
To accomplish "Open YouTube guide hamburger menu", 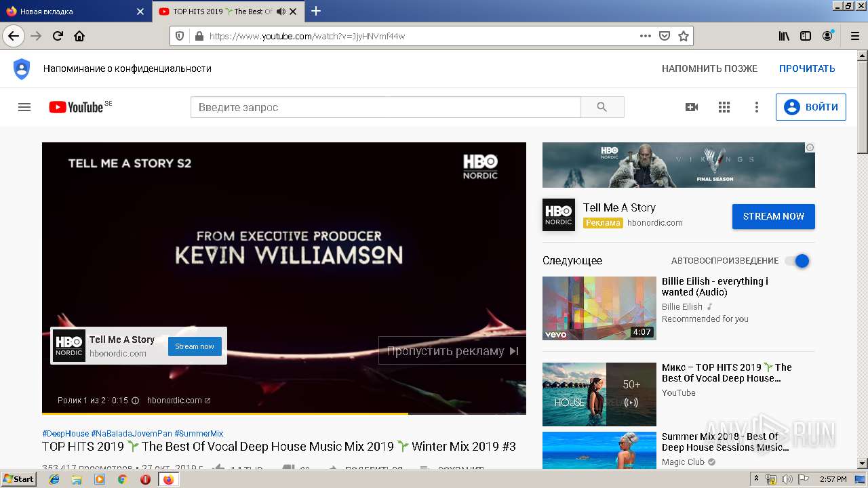I will 24,107.
